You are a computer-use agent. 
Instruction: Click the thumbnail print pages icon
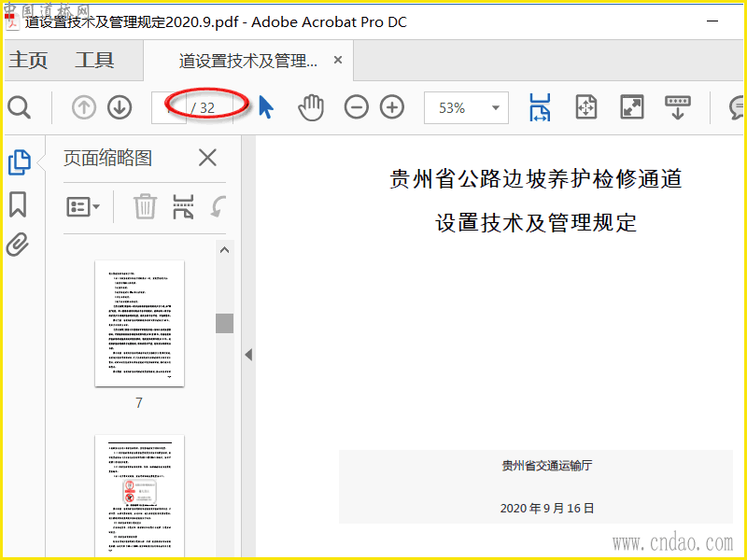coord(183,206)
